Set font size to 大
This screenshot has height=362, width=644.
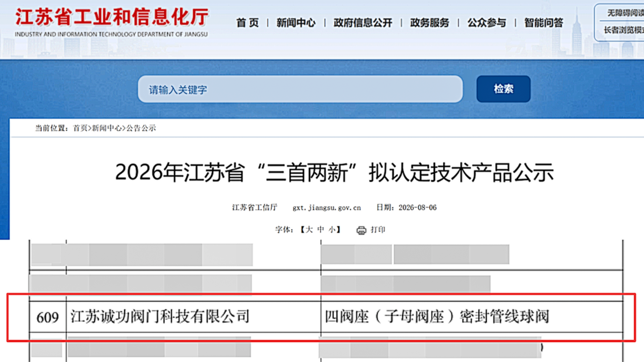(309, 230)
